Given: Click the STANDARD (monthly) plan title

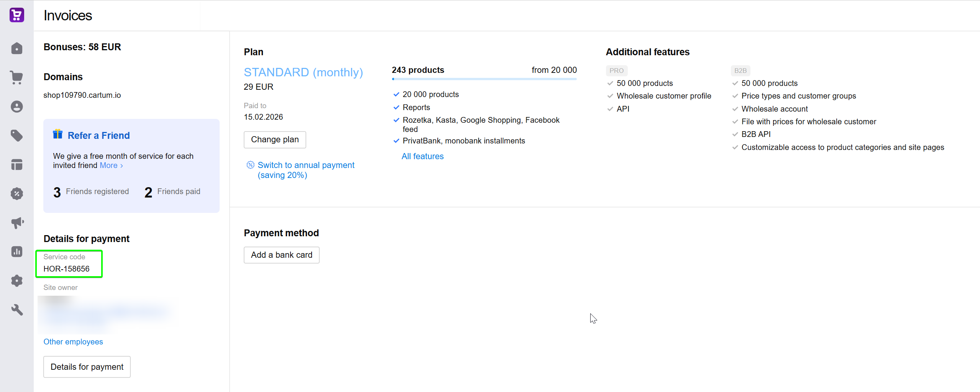Looking at the screenshot, I should point(303,72).
